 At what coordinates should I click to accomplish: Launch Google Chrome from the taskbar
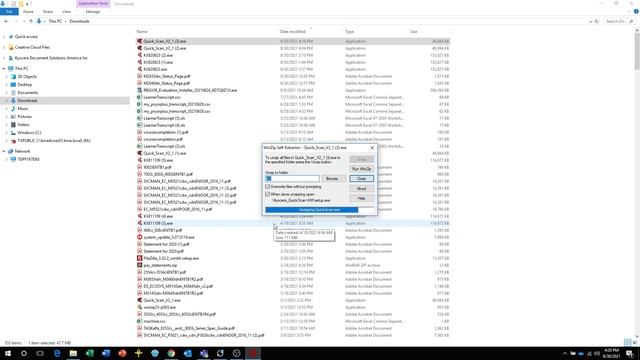[x=171, y=353]
